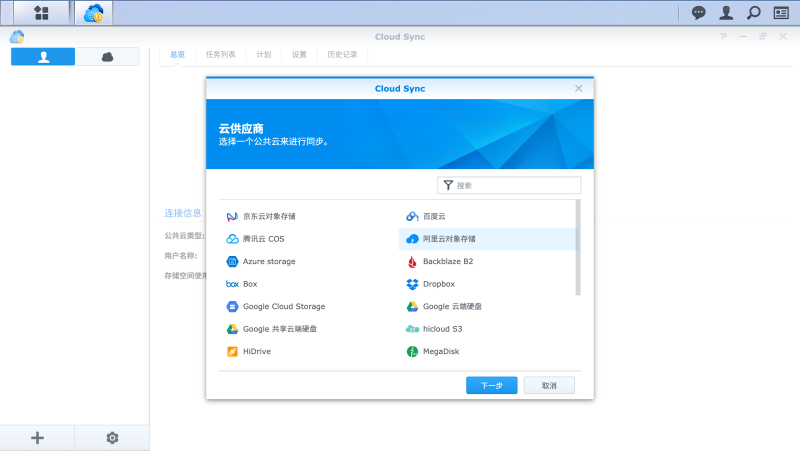Click the MegaDisk label

(x=441, y=352)
